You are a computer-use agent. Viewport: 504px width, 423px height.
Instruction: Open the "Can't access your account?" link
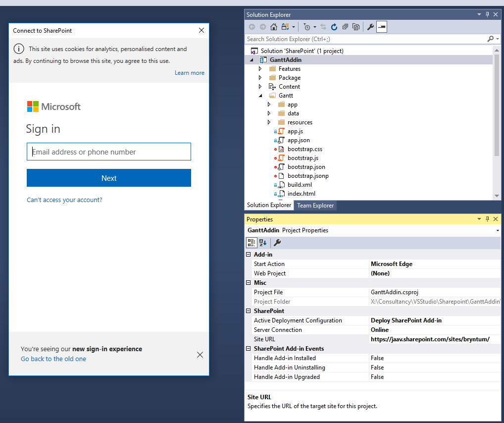(x=64, y=200)
